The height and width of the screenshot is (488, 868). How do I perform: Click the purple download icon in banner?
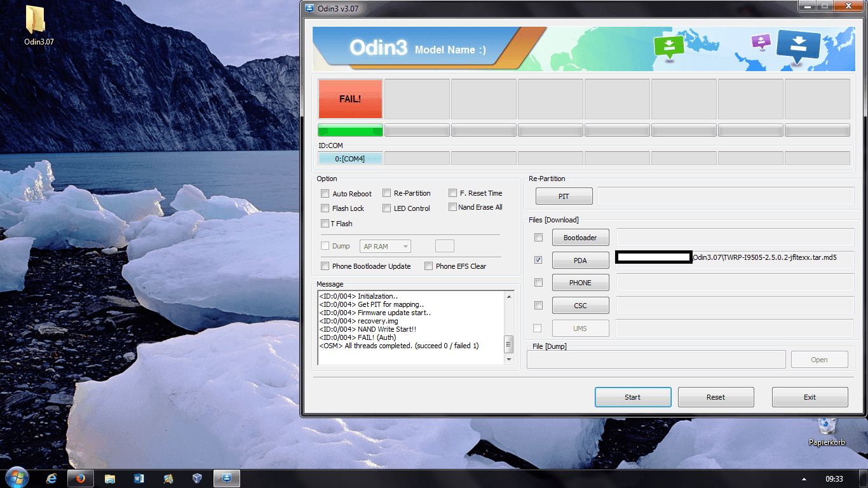pyautogui.click(x=761, y=42)
